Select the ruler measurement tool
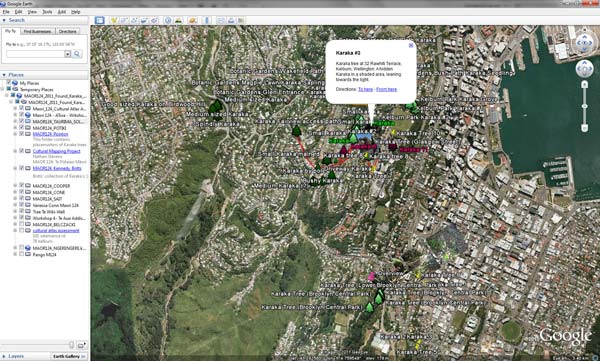 coord(207,20)
